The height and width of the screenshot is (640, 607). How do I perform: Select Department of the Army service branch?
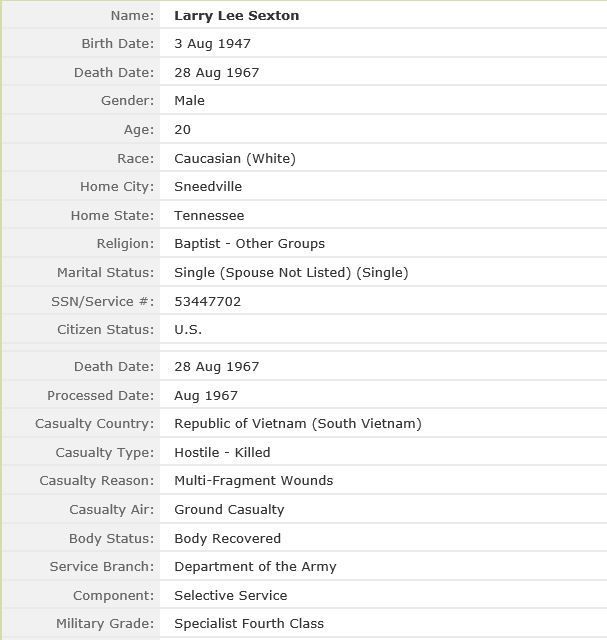(255, 567)
